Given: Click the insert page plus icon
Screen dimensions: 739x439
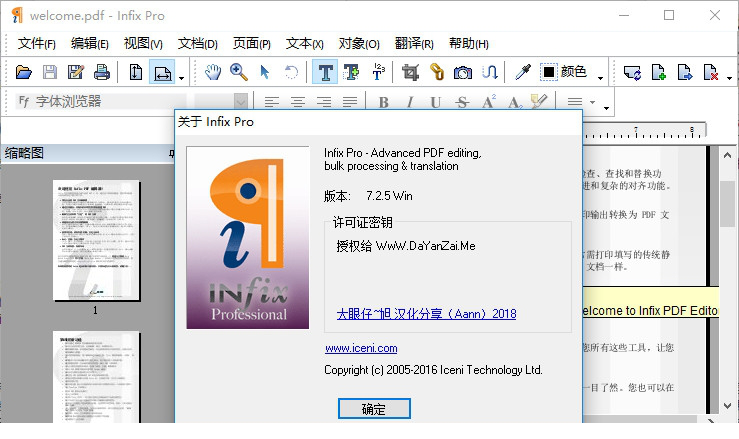Looking at the screenshot, I should [x=658, y=72].
